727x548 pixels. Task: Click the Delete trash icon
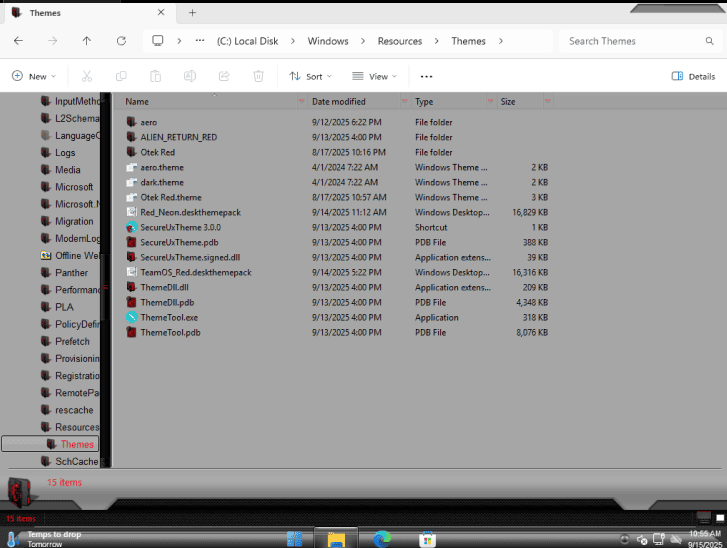258,76
